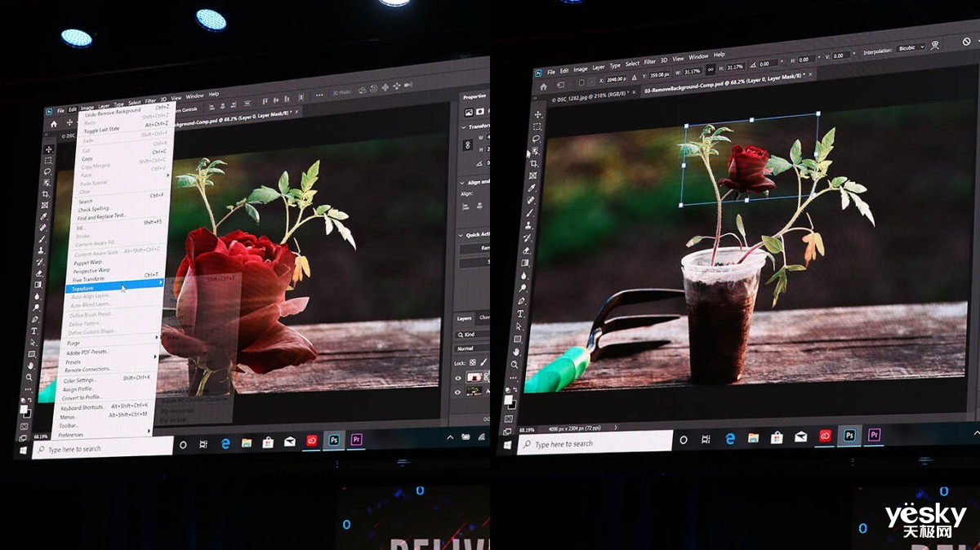Open the Window menu on the right screen
The image size is (980, 550).
(x=698, y=56)
